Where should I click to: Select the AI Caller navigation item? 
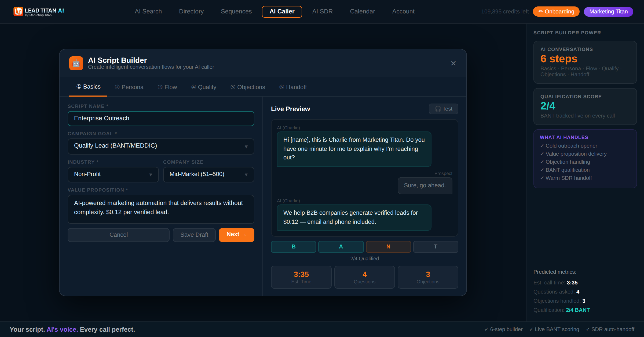point(282,12)
